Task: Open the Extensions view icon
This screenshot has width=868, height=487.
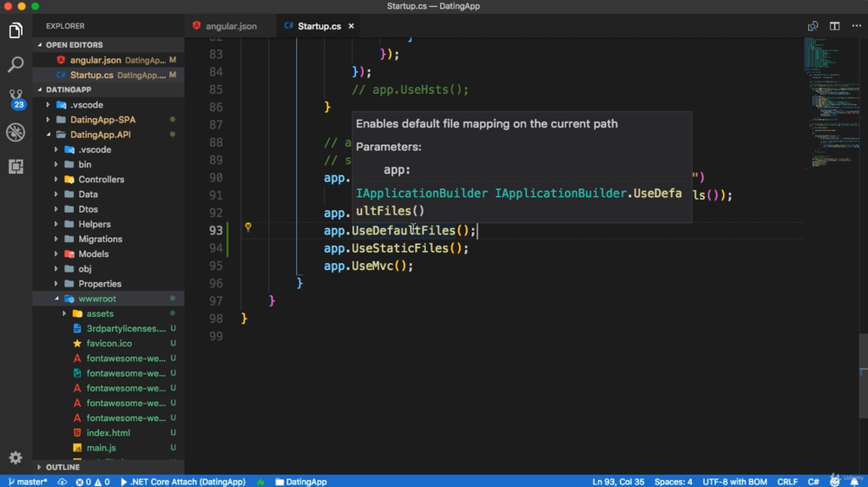Action: 16,166
